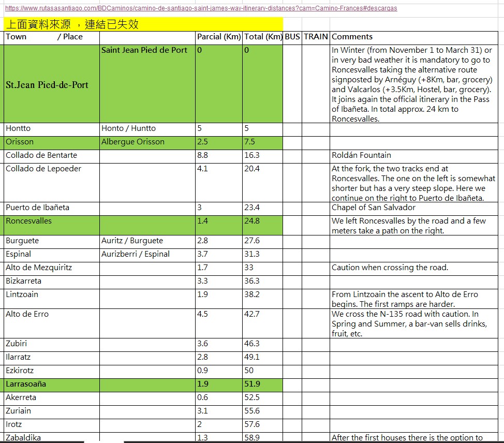
Task: Click the TRAIN column header cell
Action: click(x=316, y=37)
